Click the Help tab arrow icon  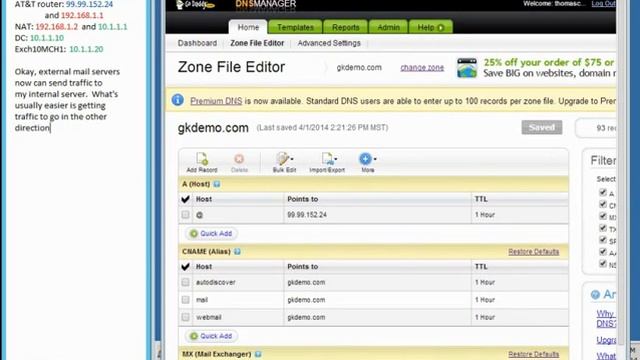(x=441, y=28)
